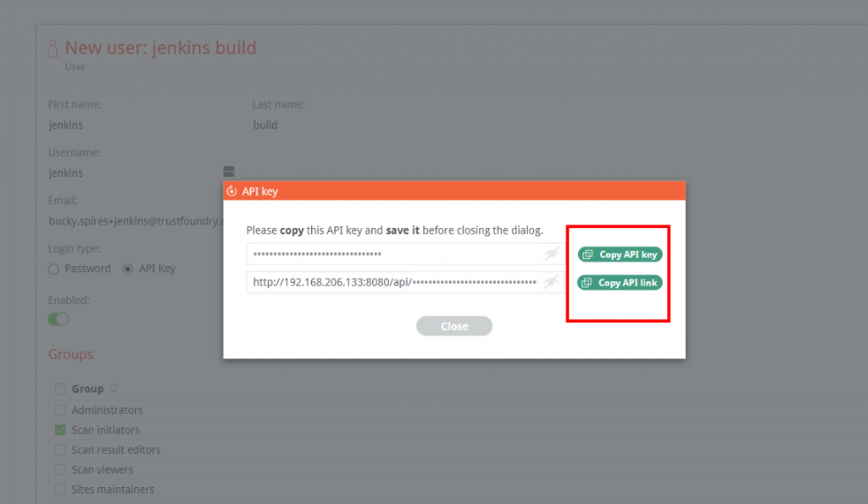Reveal the hidden API link with eye icon
Screen dimensions: 868x504
pos(552,282)
